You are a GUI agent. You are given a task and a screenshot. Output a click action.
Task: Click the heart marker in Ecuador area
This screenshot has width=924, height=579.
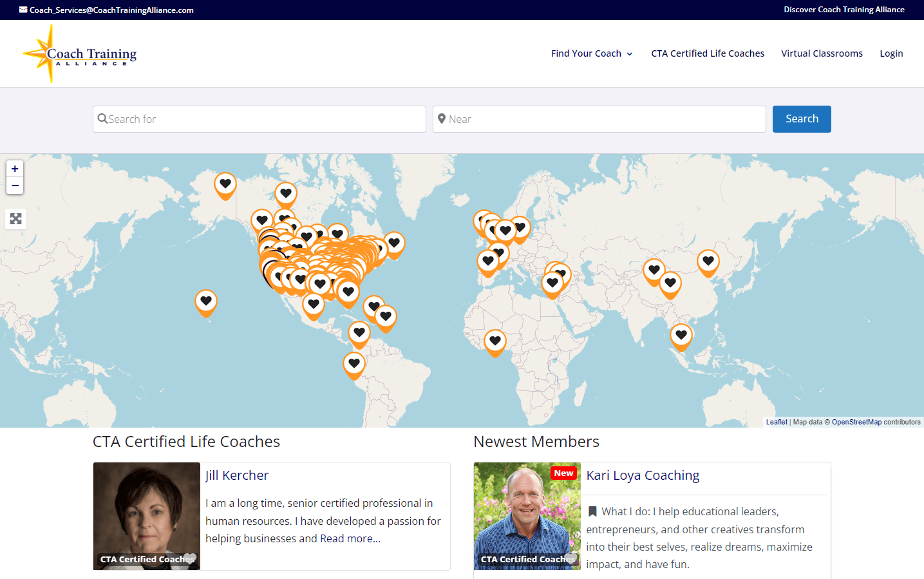tap(354, 365)
